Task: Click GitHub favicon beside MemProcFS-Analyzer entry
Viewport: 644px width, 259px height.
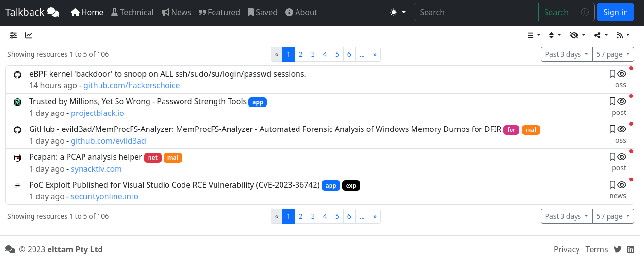Action: 17,129
